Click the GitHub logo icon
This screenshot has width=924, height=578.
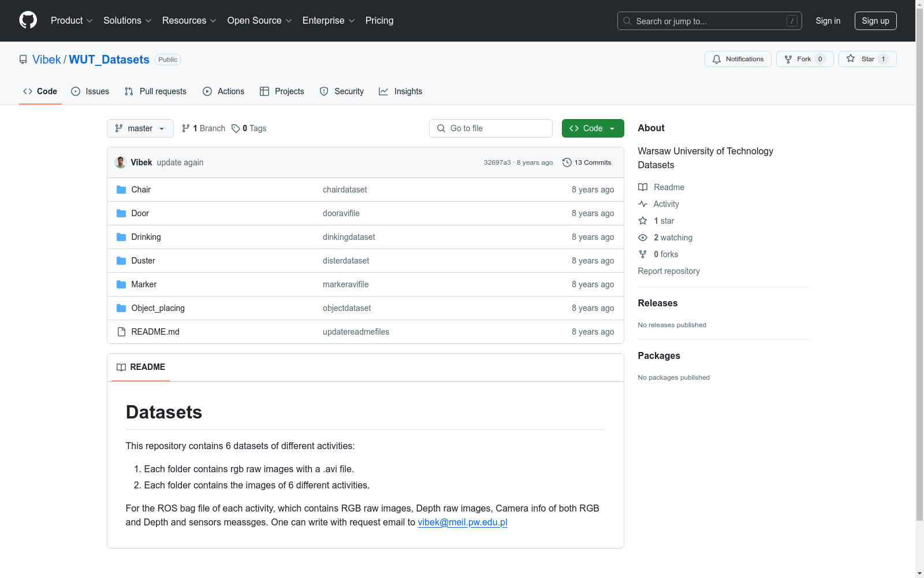[x=28, y=20]
